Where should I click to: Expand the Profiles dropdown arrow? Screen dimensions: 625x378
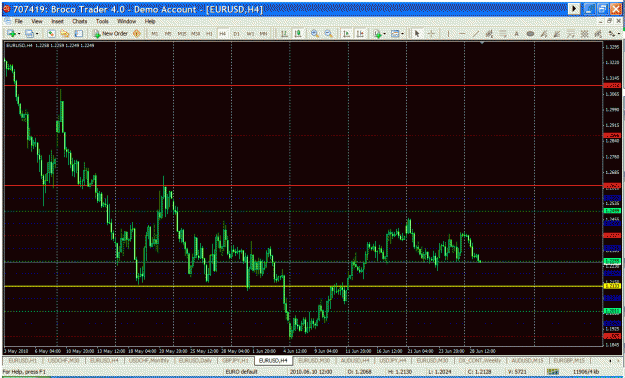pos(37,34)
